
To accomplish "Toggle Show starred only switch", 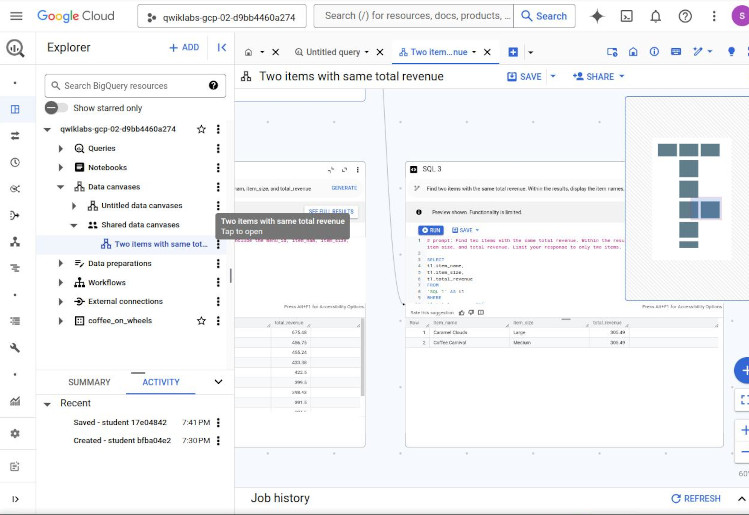I will point(56,108).
